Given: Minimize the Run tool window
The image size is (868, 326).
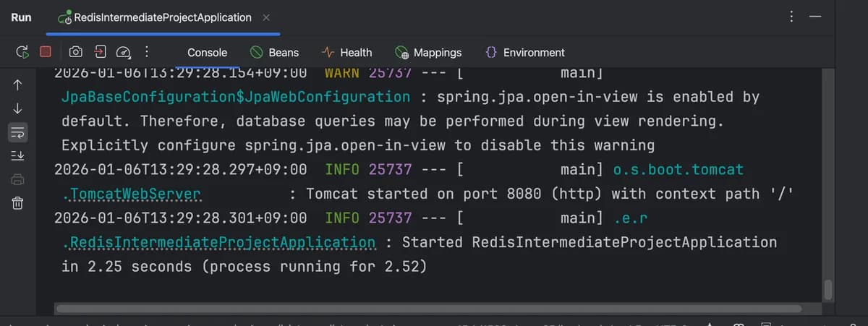Looking at the screenshot, I should [815, 17].
